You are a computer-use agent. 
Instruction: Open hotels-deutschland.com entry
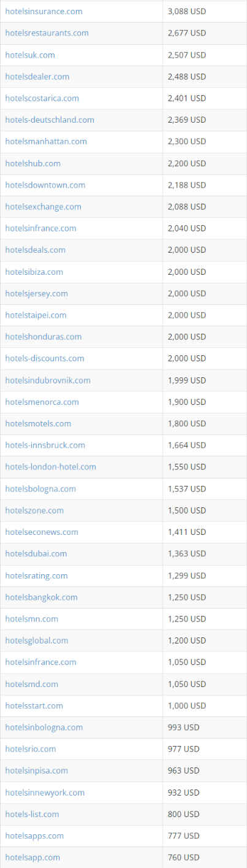point(50,120)
